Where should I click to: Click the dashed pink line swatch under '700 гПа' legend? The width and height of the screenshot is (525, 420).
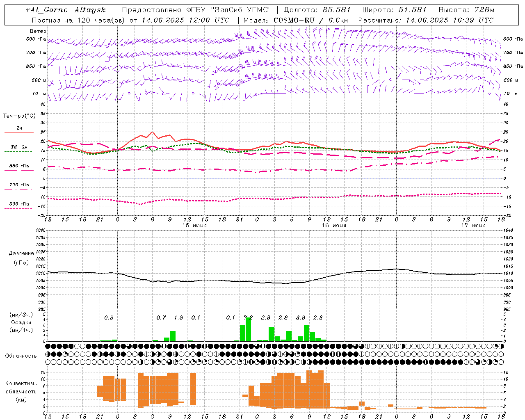coord(19,189)
